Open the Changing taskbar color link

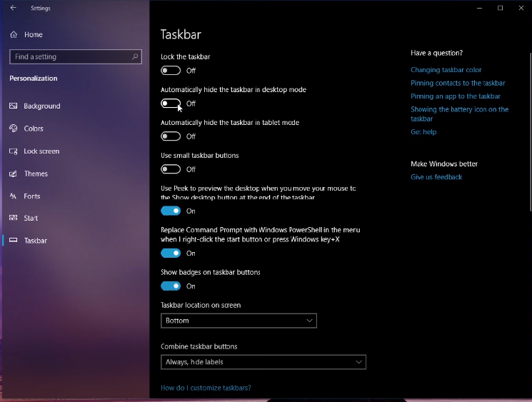click(x=446, y=70)
